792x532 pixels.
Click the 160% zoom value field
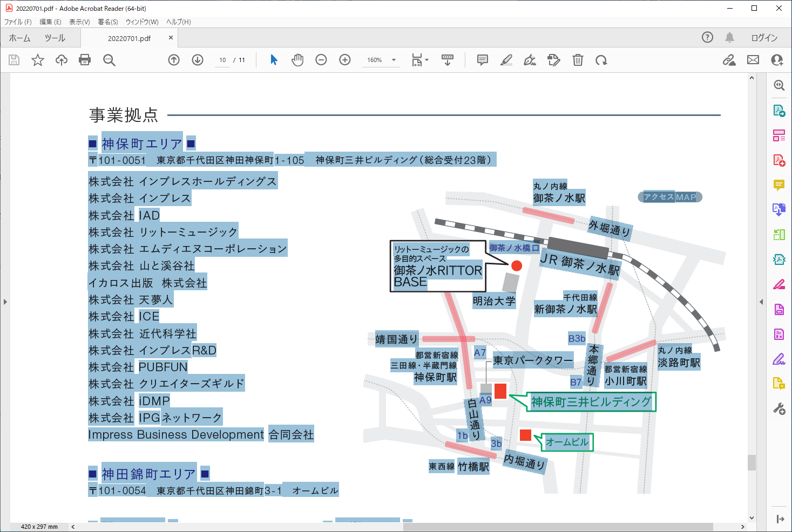[x=375, y=60]
